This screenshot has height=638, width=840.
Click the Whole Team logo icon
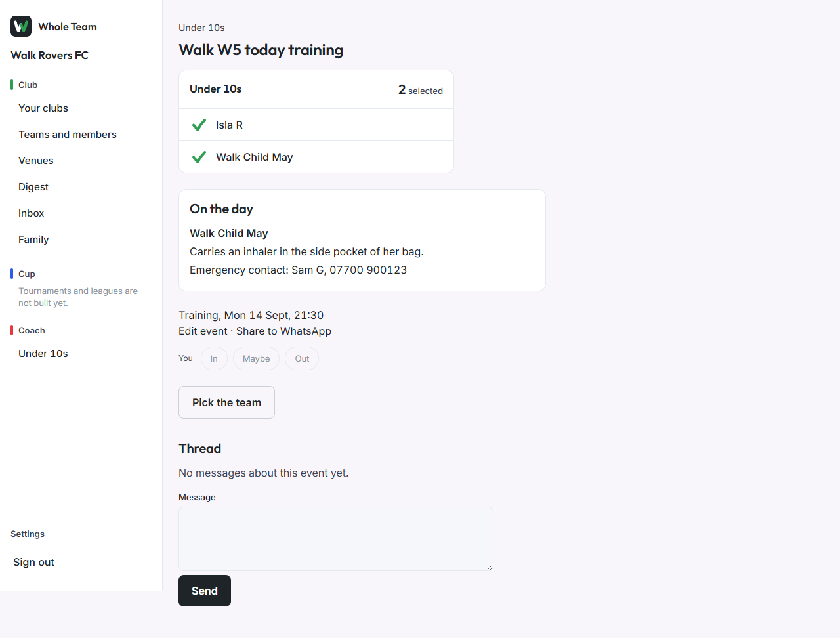21,26
